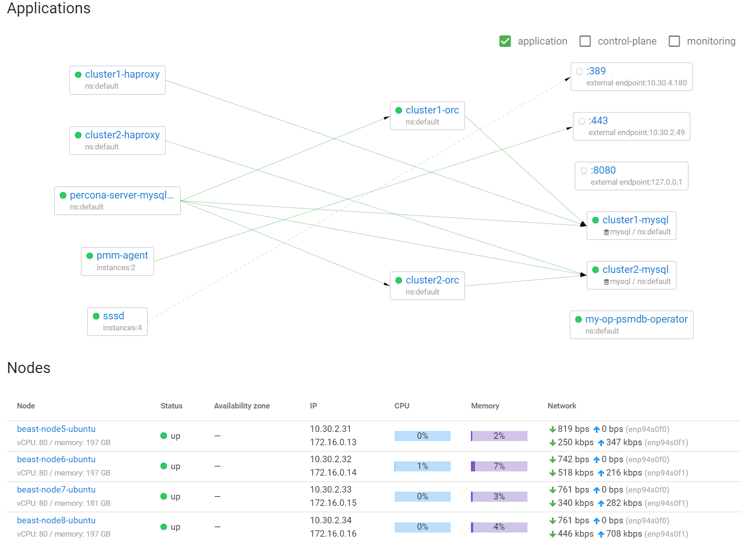Screen dimensions: 756x544
Task: Click the green status dot beside sssd
Action: point(96,316)
